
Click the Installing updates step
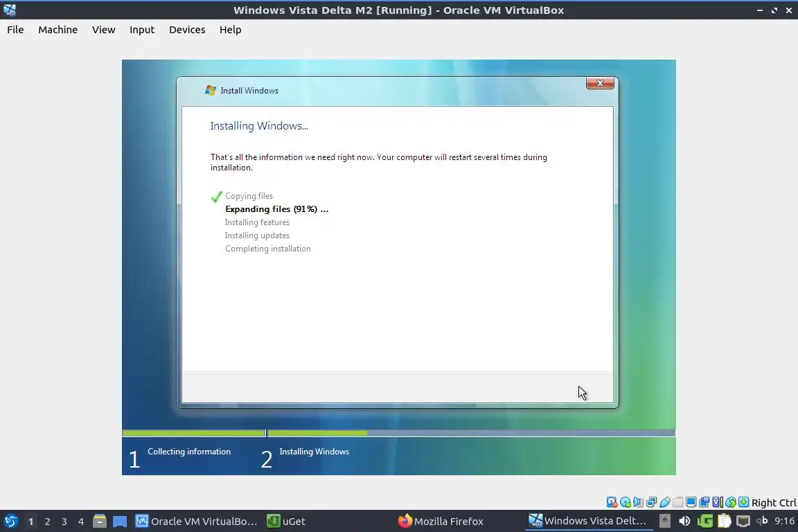click(x=257, y=236)
